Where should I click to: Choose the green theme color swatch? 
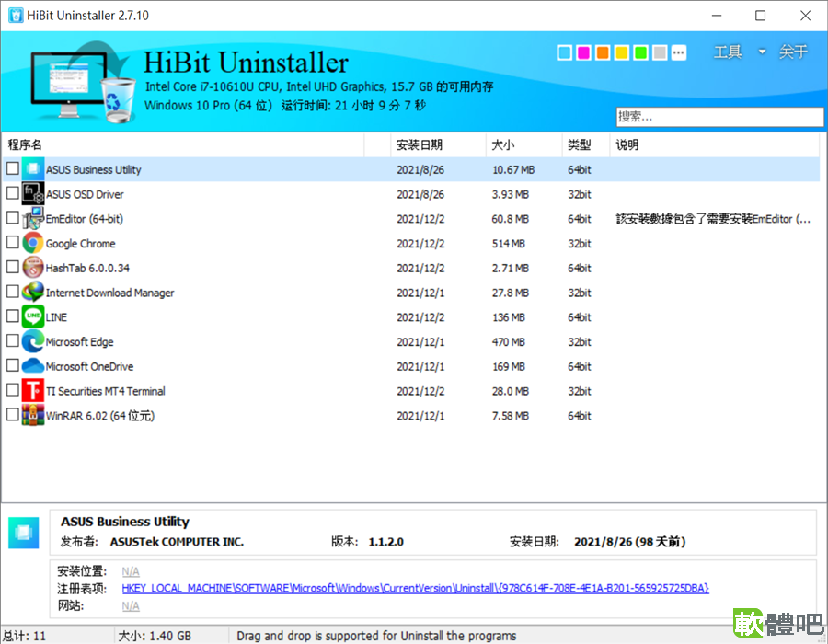click(640, 52)
